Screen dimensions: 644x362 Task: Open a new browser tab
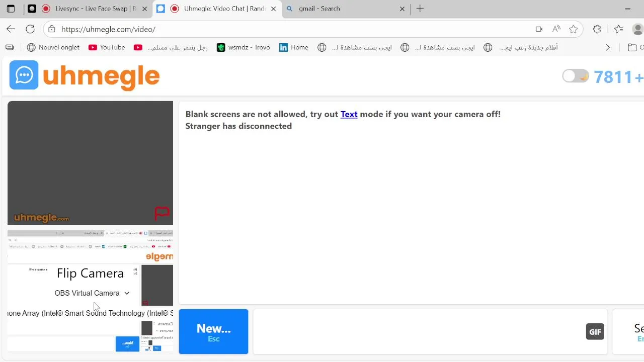click(x=420, y=9)
